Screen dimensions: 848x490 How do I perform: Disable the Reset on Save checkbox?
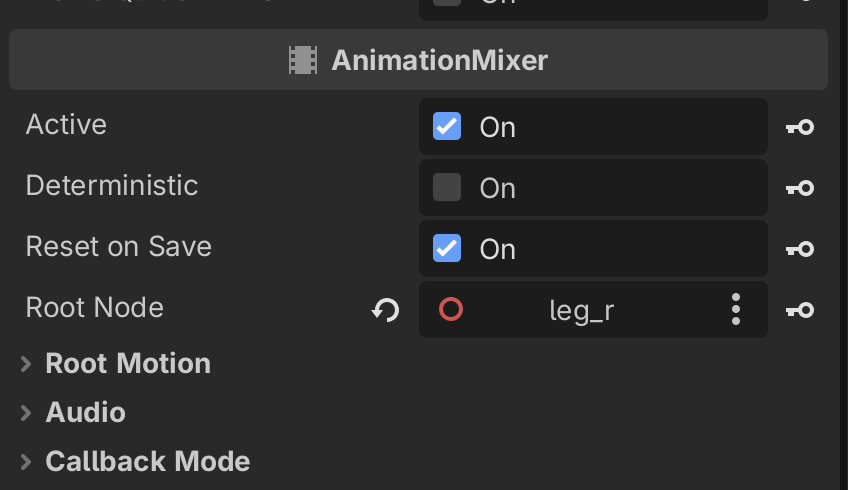coord(447,248)
